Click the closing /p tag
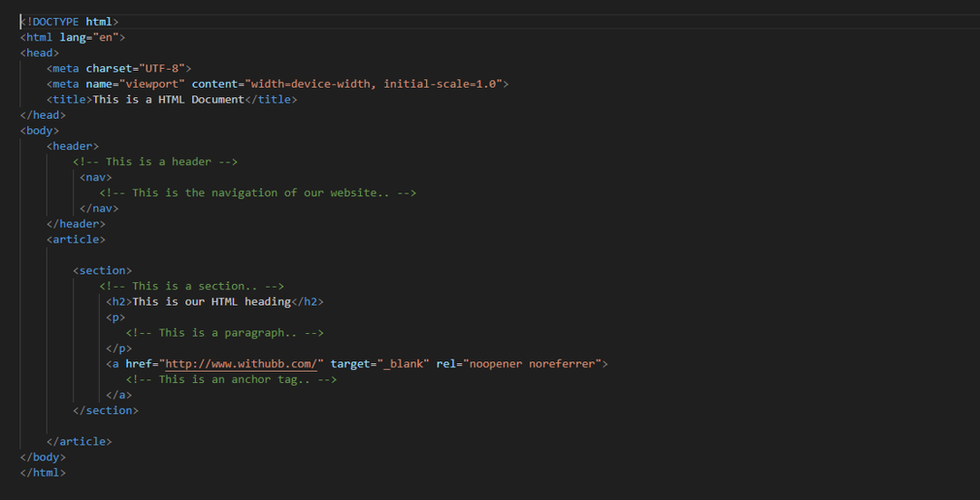 pos(119,348)
